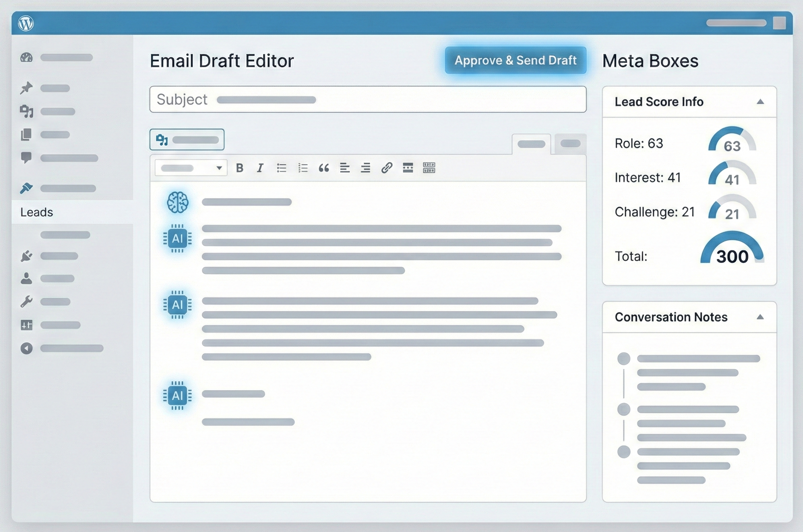The width and height of the screenshot is (803, 532).
Task: Toggle italic formatting in editor toolbar
Action: [260, 168]
